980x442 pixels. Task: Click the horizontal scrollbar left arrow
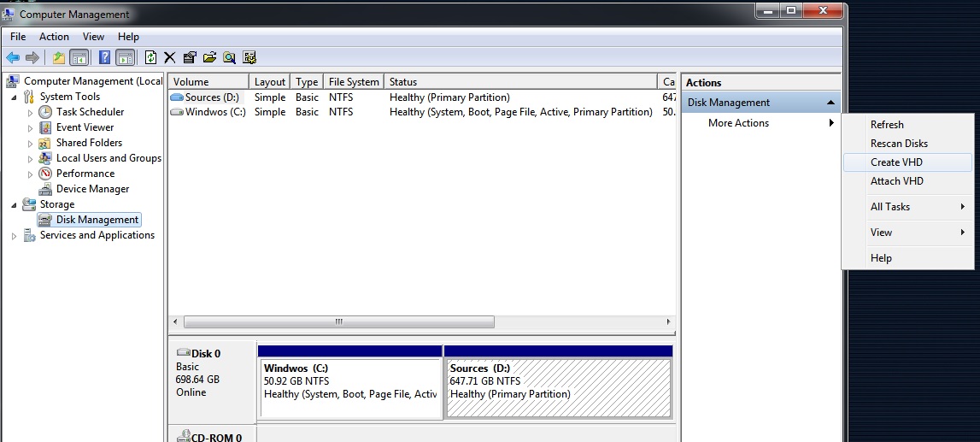tap(175, 322)
